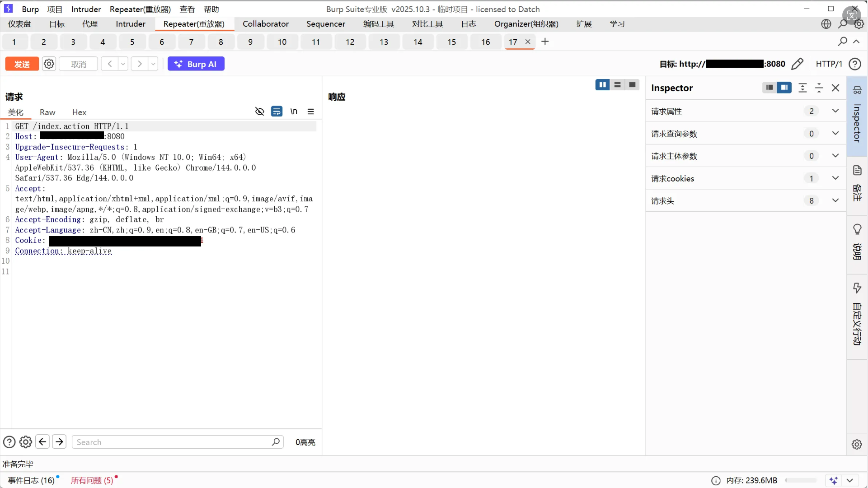Open the Sequencer tab
Viewport: 868px width, 488px height.
[x=326, y=24]
